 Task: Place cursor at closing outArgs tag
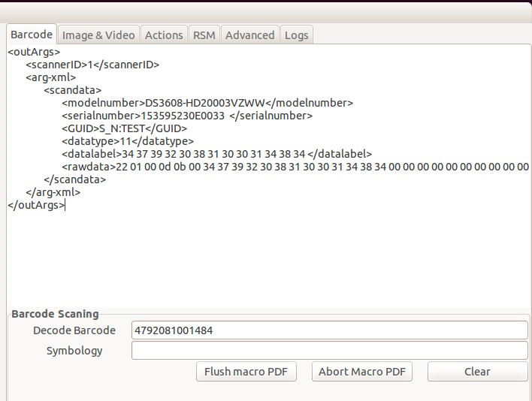(35, 205)
